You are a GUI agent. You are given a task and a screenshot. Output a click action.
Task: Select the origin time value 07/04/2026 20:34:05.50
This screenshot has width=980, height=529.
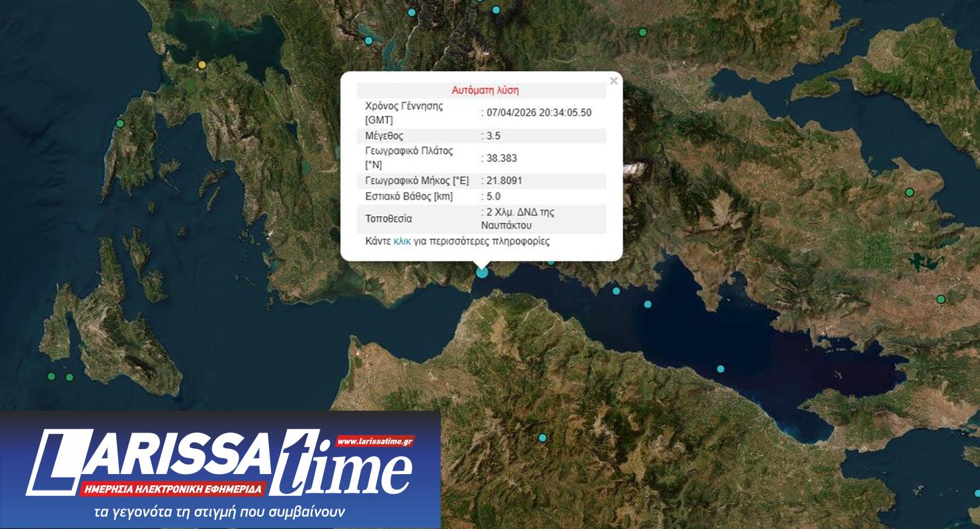point(539,112)
